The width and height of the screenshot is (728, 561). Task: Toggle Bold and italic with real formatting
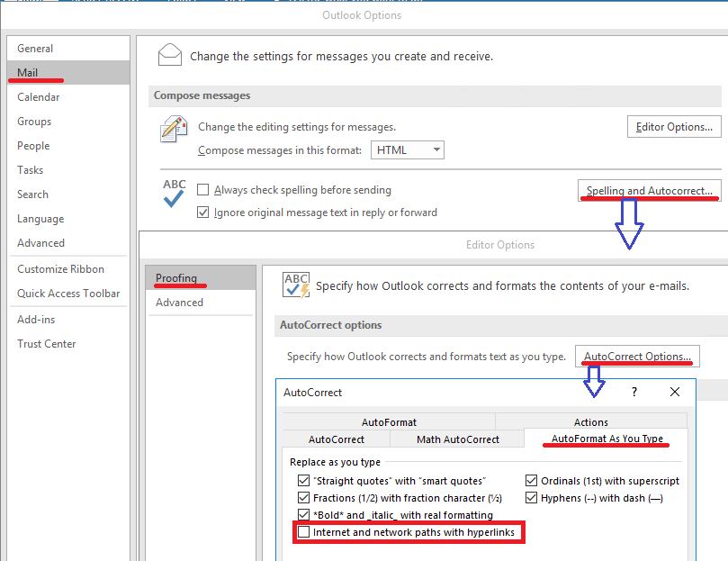[303, 514]
